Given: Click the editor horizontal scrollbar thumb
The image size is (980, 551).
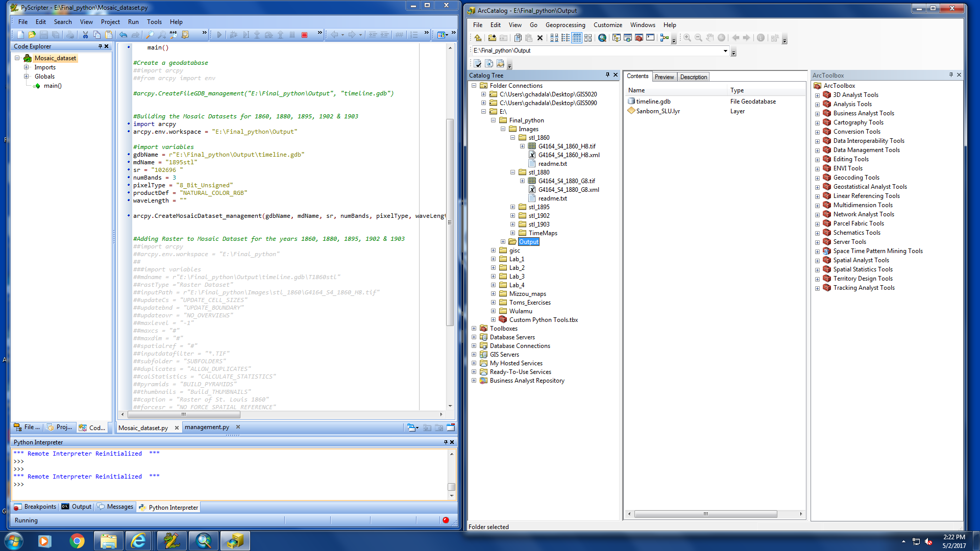Looking at the screenshot, I should point(184,414).
